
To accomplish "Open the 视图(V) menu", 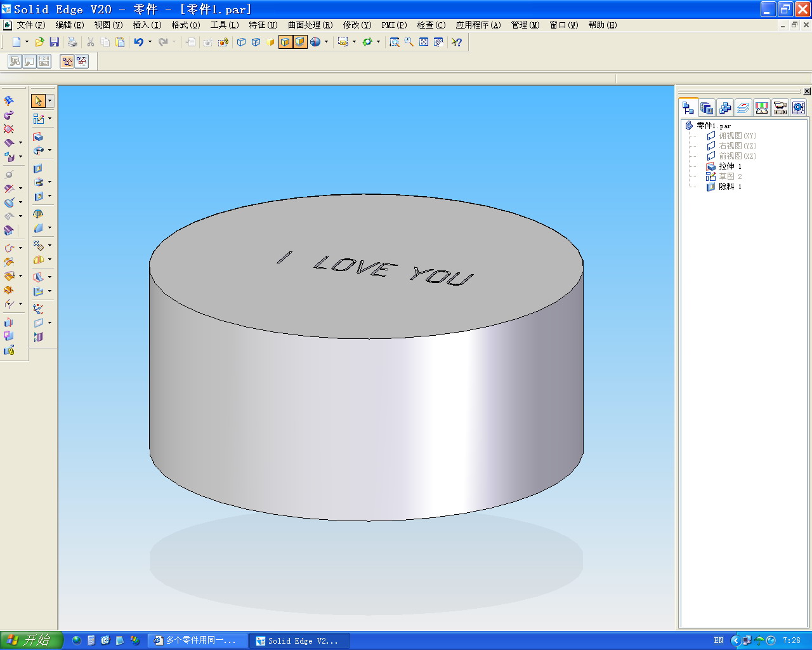I will click(x=108, y=25).
